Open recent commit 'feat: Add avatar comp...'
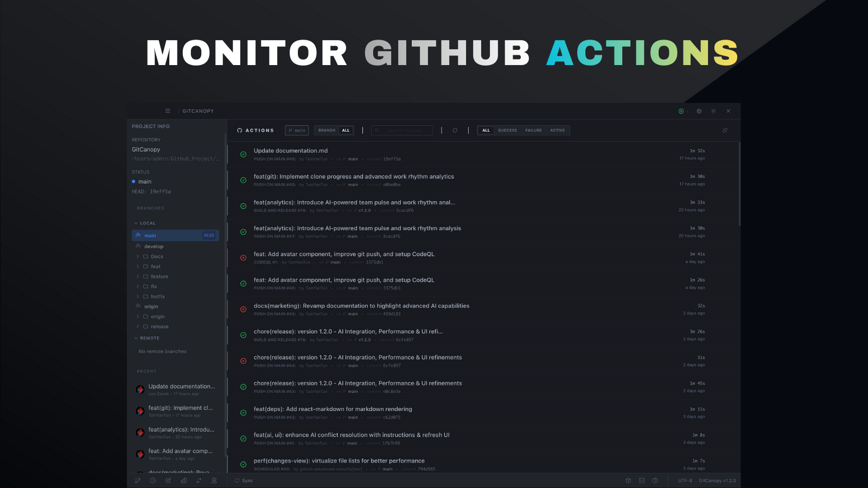This screenshot has height=488, width=868. (175, 454)
